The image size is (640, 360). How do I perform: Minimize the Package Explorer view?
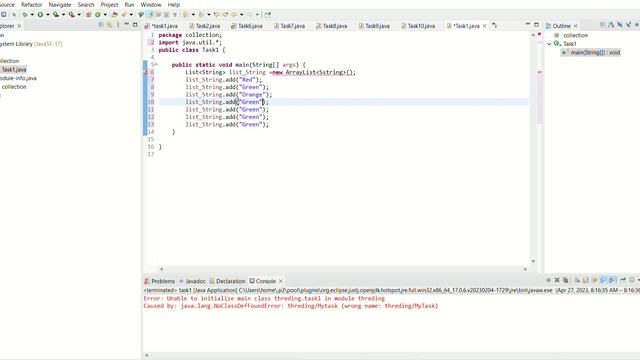point(126,25)
